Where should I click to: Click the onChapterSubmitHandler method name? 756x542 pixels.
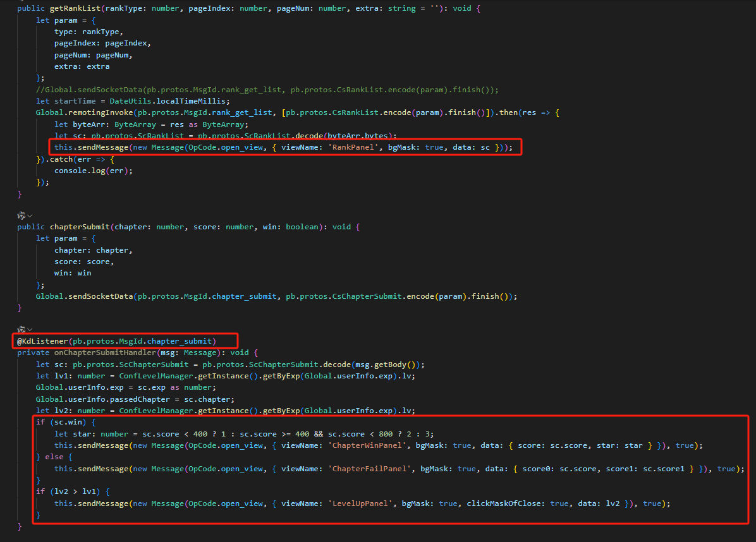(105, 352)
